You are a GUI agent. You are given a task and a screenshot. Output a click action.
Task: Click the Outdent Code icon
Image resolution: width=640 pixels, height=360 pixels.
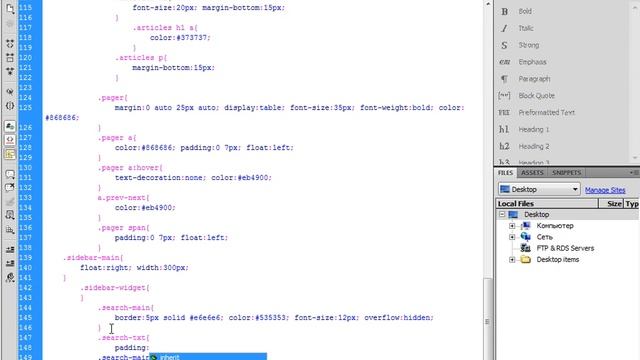pyautogui.click(x=10, y=263)
